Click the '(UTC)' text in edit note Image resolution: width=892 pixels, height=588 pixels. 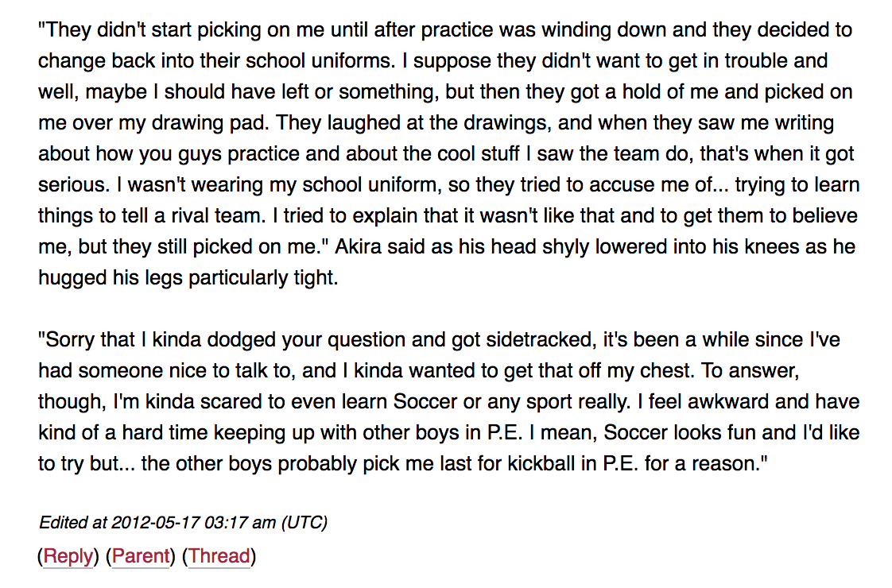click(x=304, y=522)
